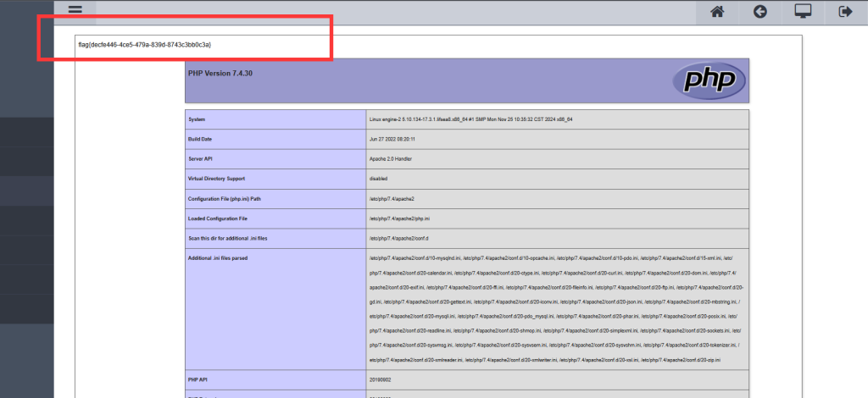Screen dimensions: 868x398
Task: Select the 'disabled' value cell
Action: click(558, 179)
